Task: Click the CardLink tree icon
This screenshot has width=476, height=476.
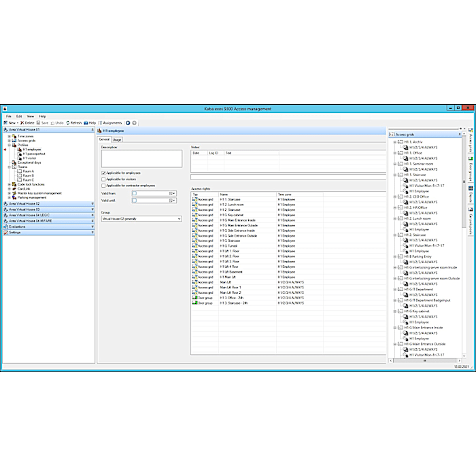Action: point(14,189)
